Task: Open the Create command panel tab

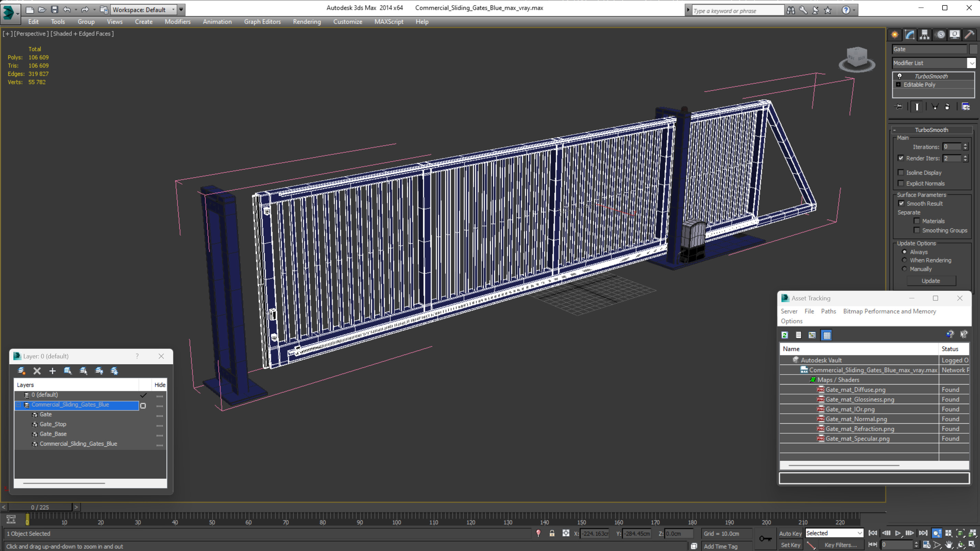Action: [895, 35]
